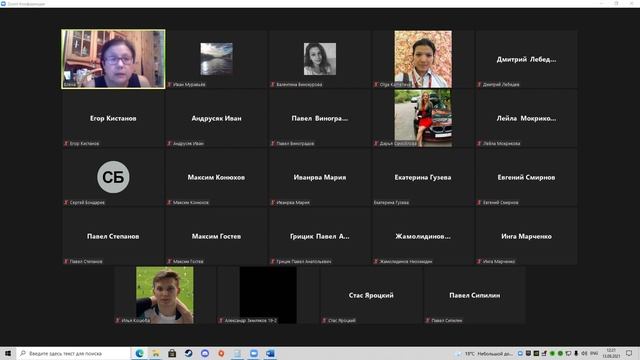Screen dimensions: 640x360
Task: Select the Жамолидинов... participant tile
Action: point(423,236)
